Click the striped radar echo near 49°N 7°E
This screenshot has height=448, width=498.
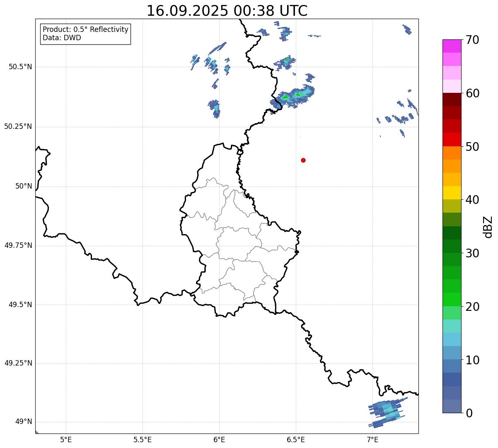tap(387, 412)
